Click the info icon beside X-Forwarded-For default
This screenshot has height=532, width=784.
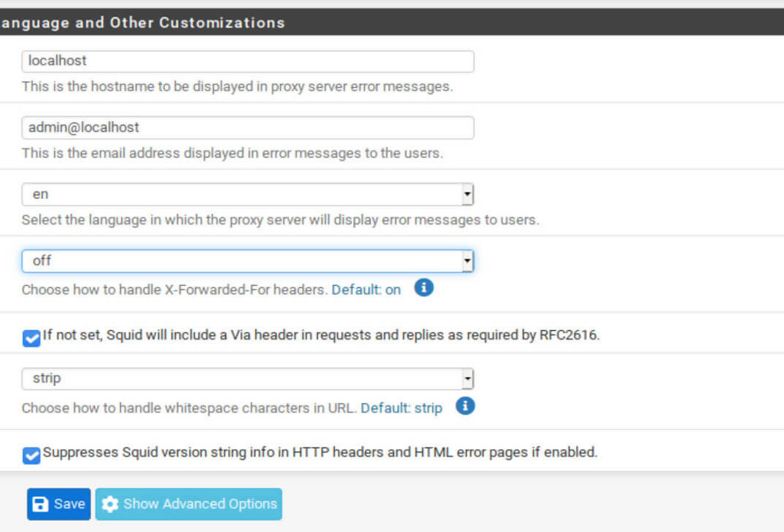(x=424, y=288)
